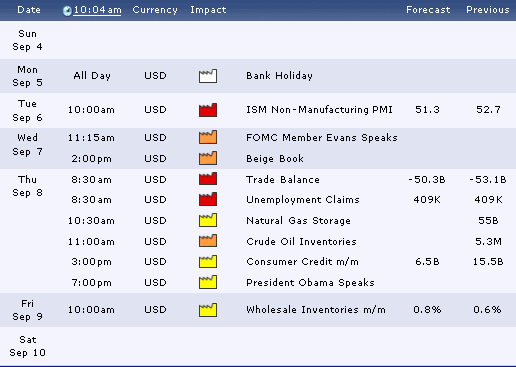
Task: Click the Previous column header
Action: [488, 10]
